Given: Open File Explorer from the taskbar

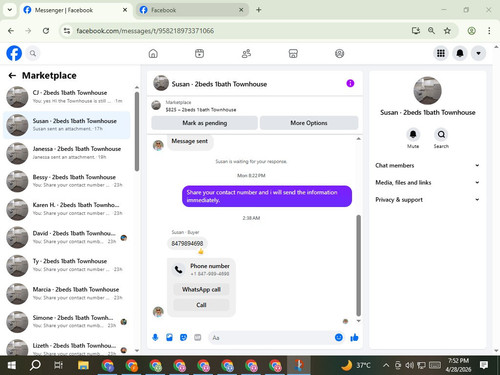Looking at the screenshot, I should [83, 365].
